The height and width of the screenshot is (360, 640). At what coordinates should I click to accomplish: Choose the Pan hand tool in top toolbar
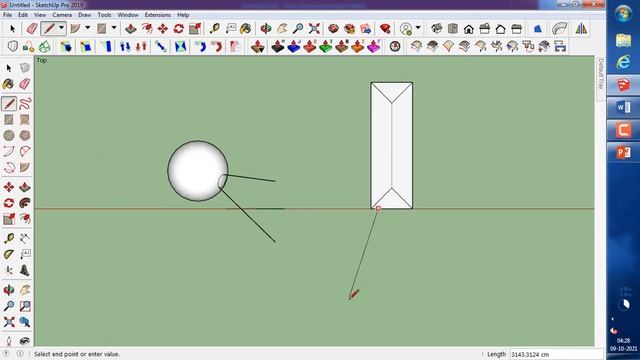click(x=282, y=29)
